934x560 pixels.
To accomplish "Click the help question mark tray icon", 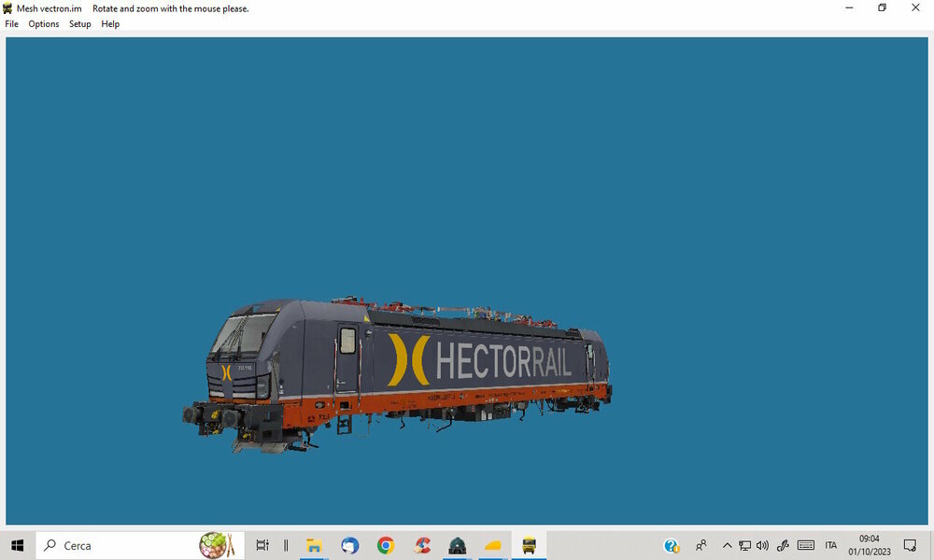I will [672, 545].
